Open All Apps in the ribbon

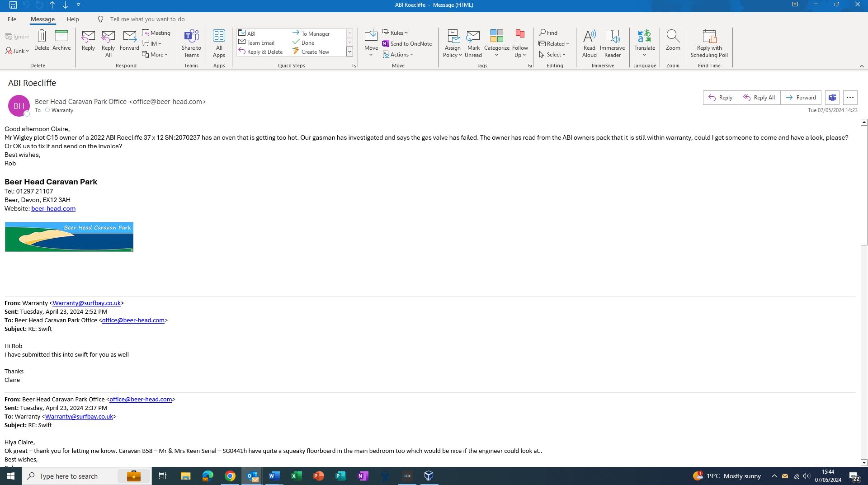point(219,44)
